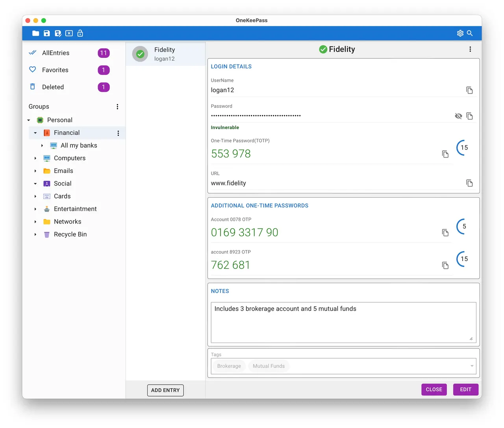
Task: Click the Deleted trash icon
Action: pyautogui.click(x=33, y=87)
